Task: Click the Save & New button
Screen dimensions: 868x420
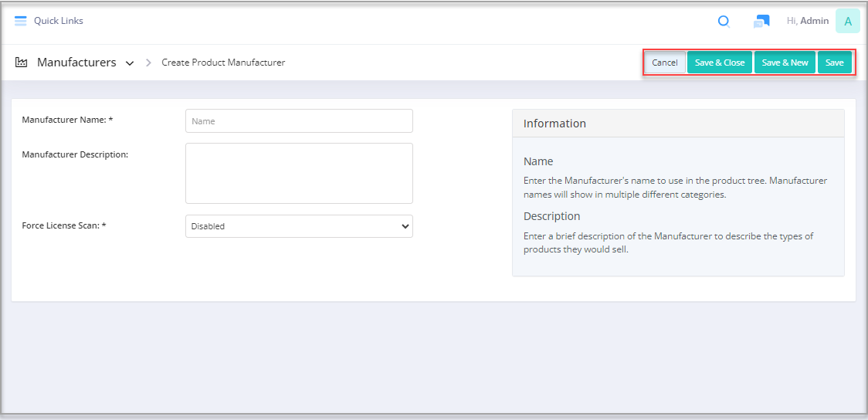Action: point(785,63)
